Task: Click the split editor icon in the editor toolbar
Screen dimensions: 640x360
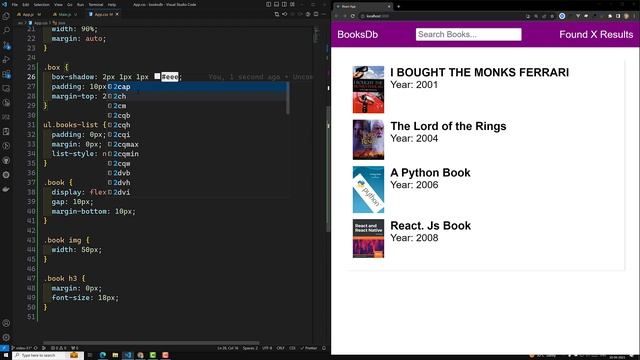Action: pyautogui.click(x=316, y=14)
